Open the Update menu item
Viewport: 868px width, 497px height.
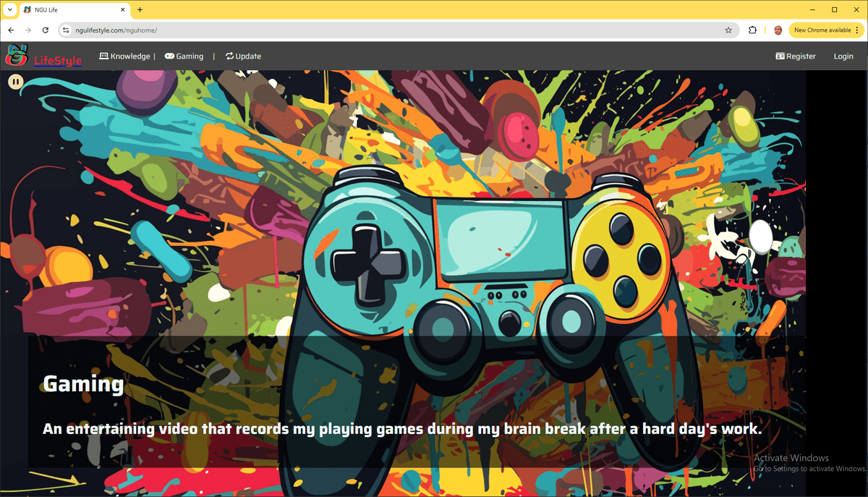(x=243, y=56)
